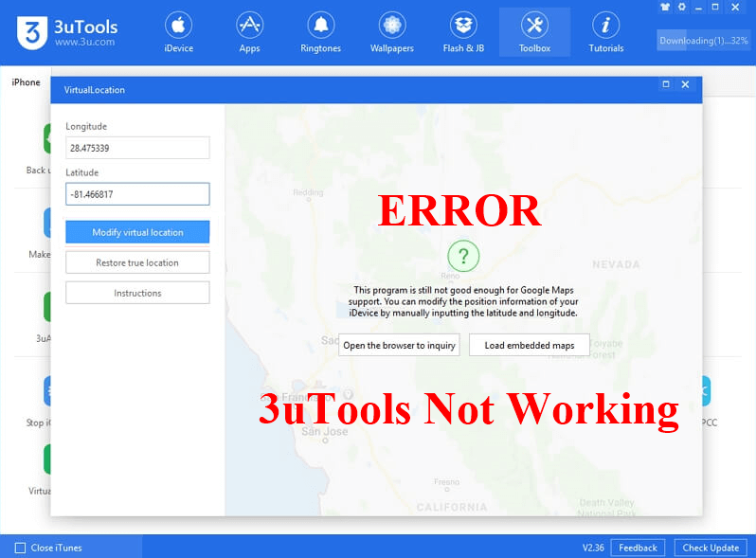Open the Apps section
Screen dimensions: 756x558
tap(249, 32)
